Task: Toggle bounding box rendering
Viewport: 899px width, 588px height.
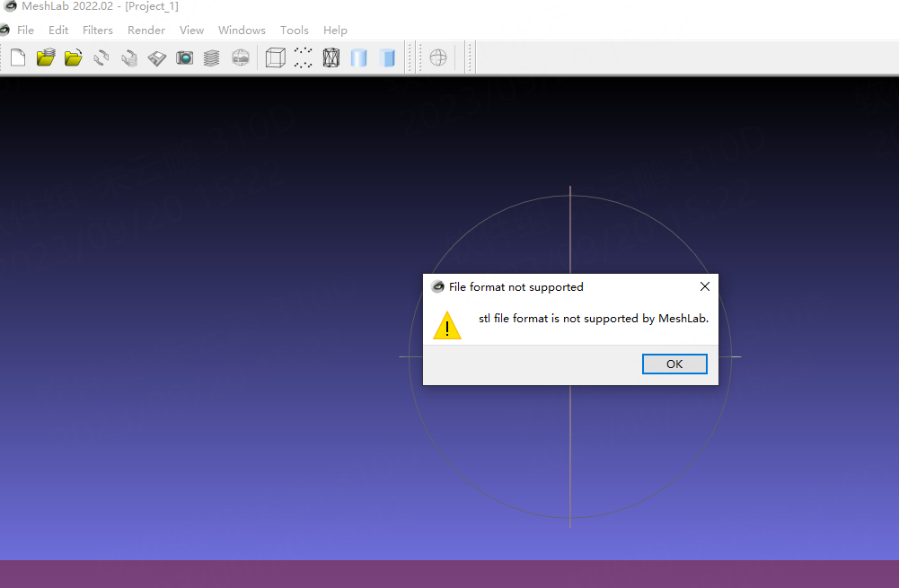Action: (275, 57)
